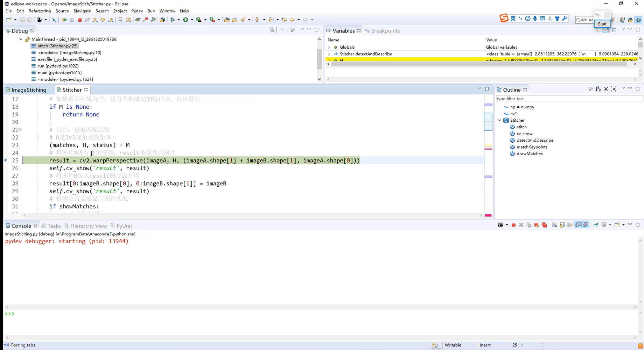Open the Refactoring menu
The image size is (644, 350).
coord(40,11)
